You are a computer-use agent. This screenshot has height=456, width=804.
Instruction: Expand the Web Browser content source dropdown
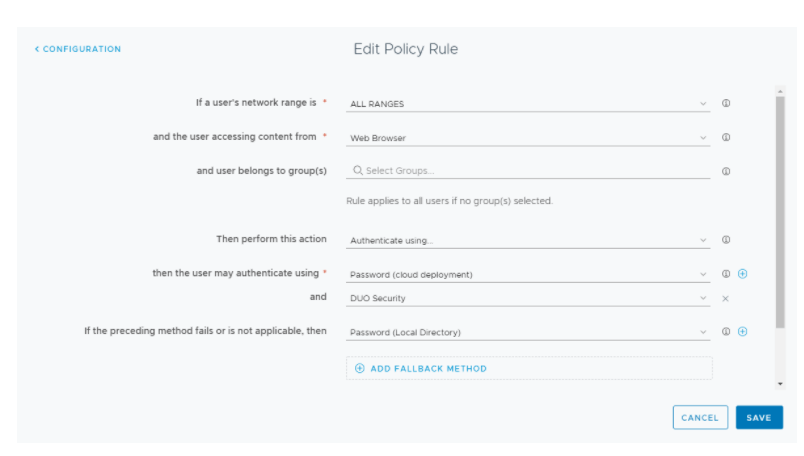point(528,138)
